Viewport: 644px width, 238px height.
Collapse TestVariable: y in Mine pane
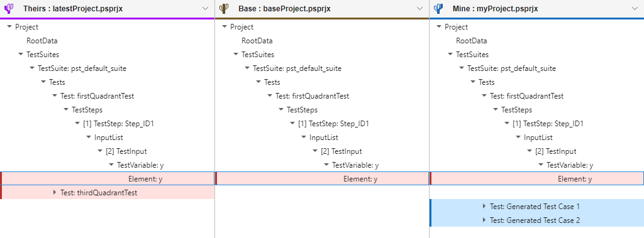click(541, 165)
